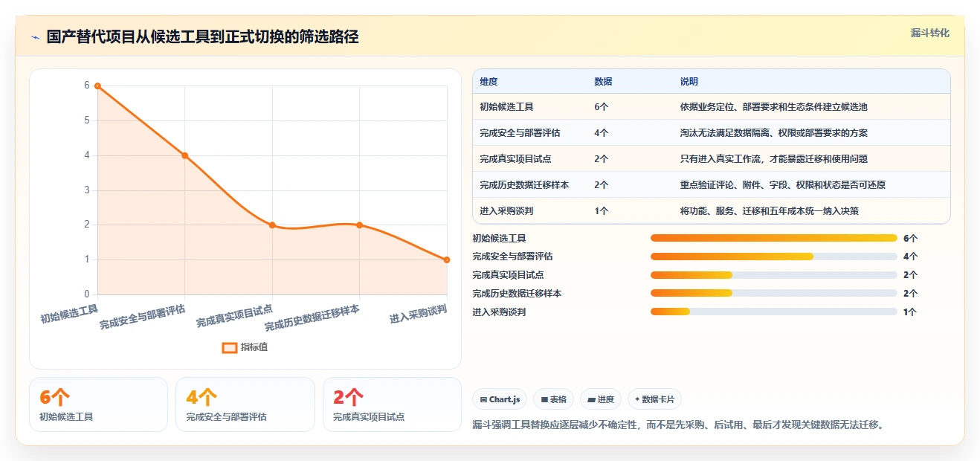Click the 1个 value in table
This screenshot has width=980, height=461.
[601, 211]
